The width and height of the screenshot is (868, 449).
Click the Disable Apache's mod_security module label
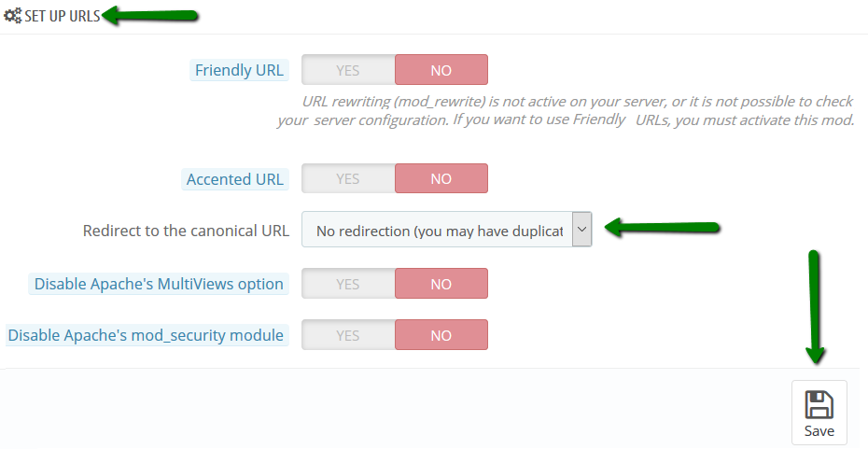(146, 335)
